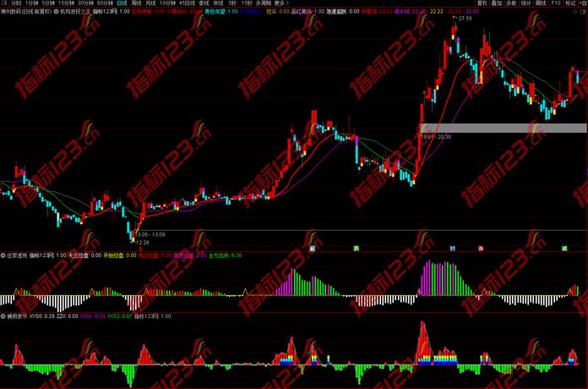Click the 复权 button in toolbar

[x=482, y=3]
